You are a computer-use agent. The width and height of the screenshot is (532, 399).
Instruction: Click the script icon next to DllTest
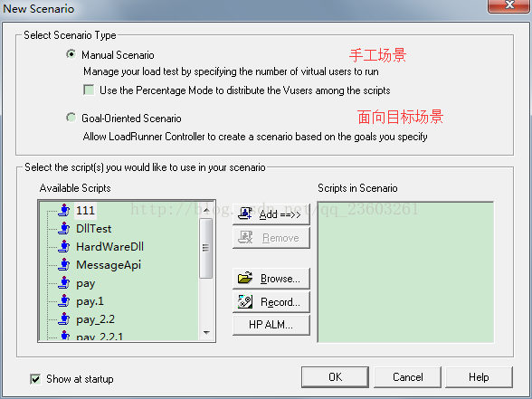(63, 228)
